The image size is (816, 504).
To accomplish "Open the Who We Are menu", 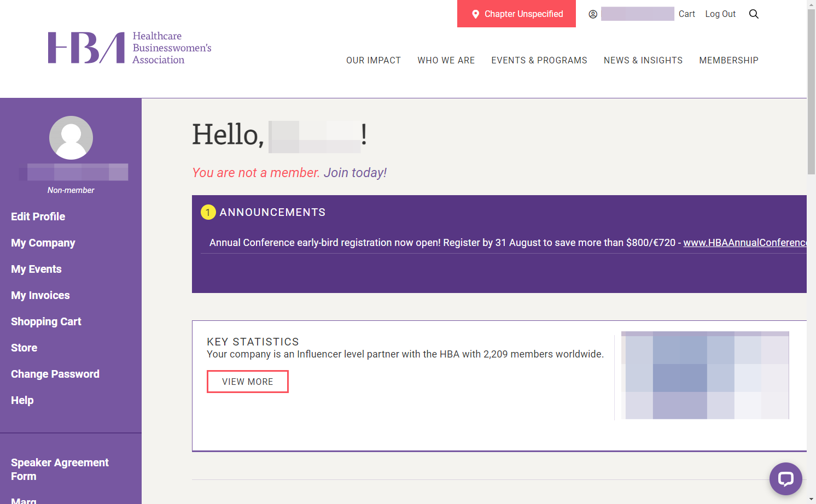I will (x=446, y=60).
